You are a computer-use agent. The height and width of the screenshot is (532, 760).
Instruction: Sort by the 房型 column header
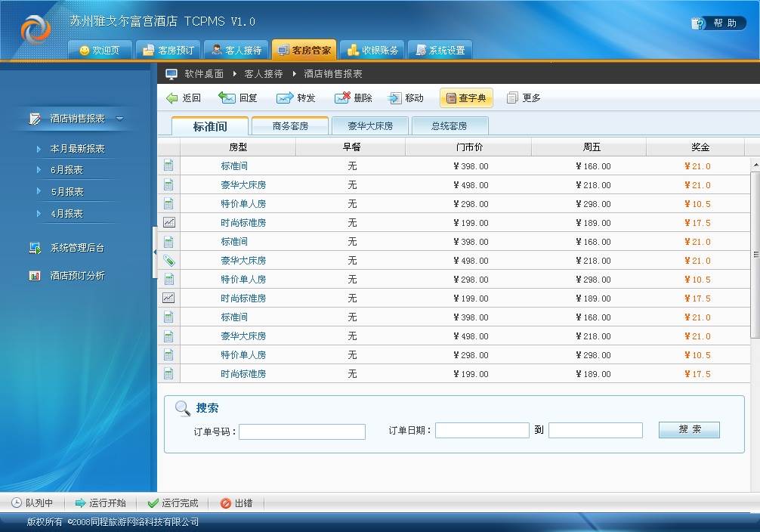point(238,147)
